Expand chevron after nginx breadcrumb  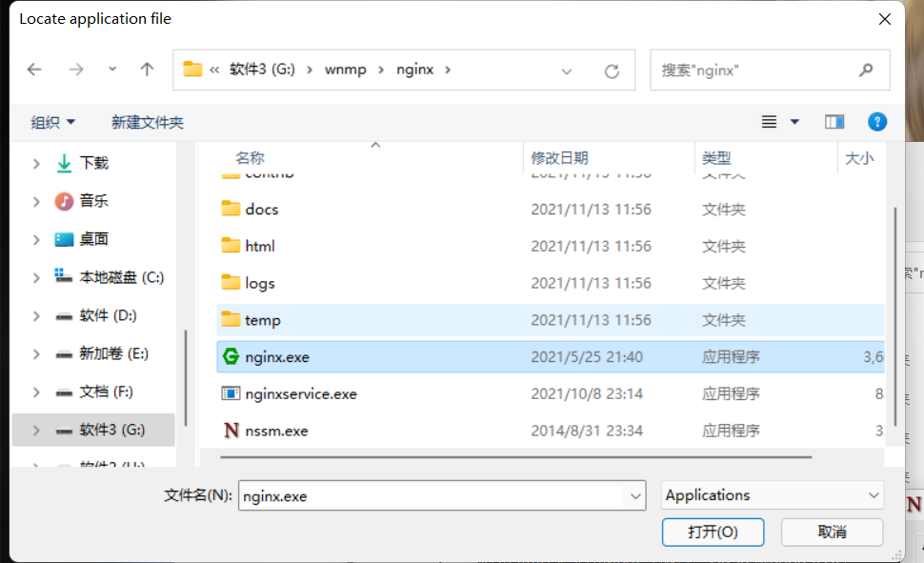click(448, 70)
